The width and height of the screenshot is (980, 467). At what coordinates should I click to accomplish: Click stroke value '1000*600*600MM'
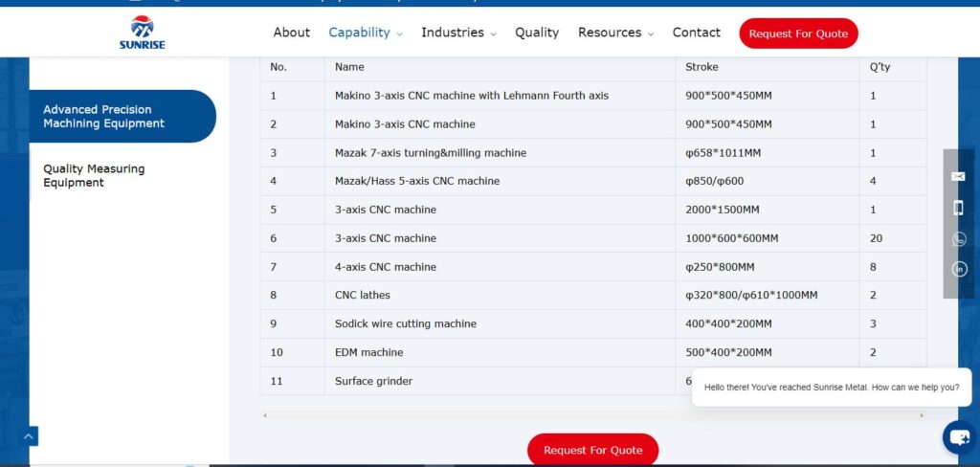click(732, 238)
